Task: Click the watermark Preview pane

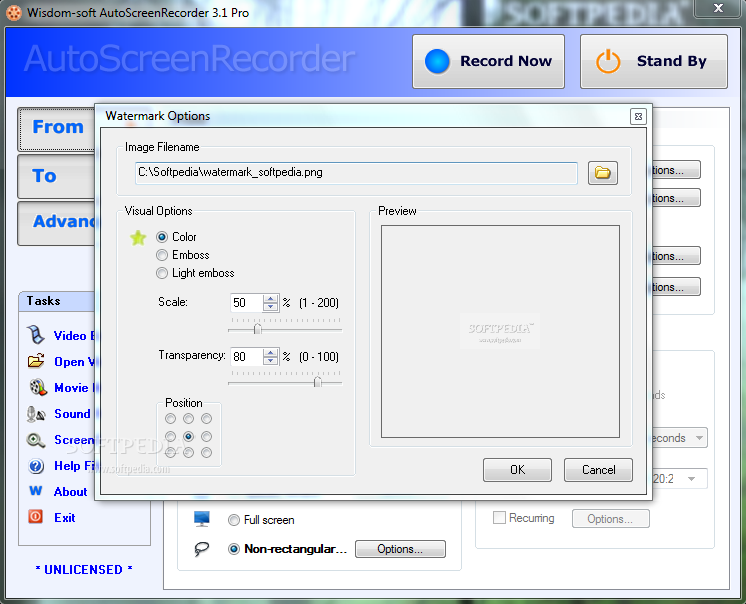Action: [x=500, y=331]
